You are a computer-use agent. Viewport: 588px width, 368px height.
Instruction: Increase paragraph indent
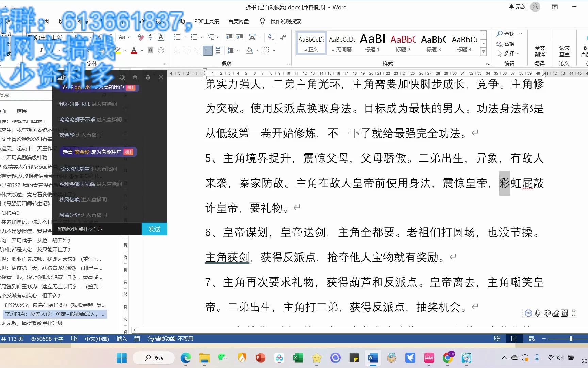click(x=240, y=37)
